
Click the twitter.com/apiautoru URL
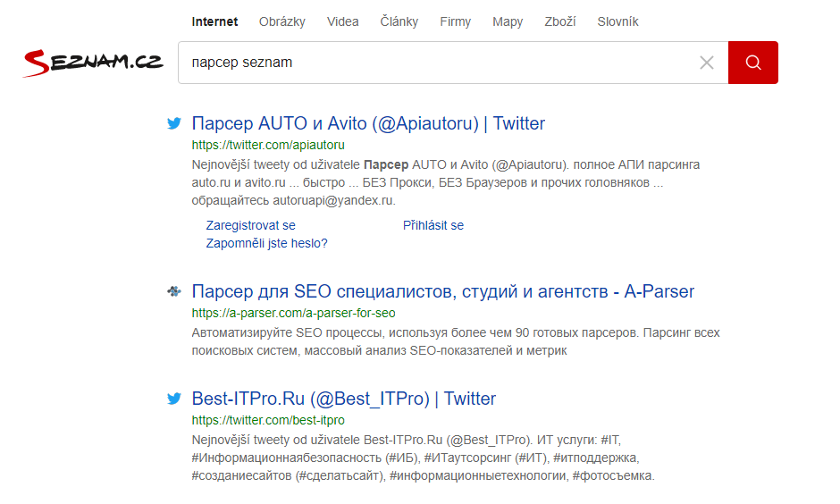pos(268,145)
